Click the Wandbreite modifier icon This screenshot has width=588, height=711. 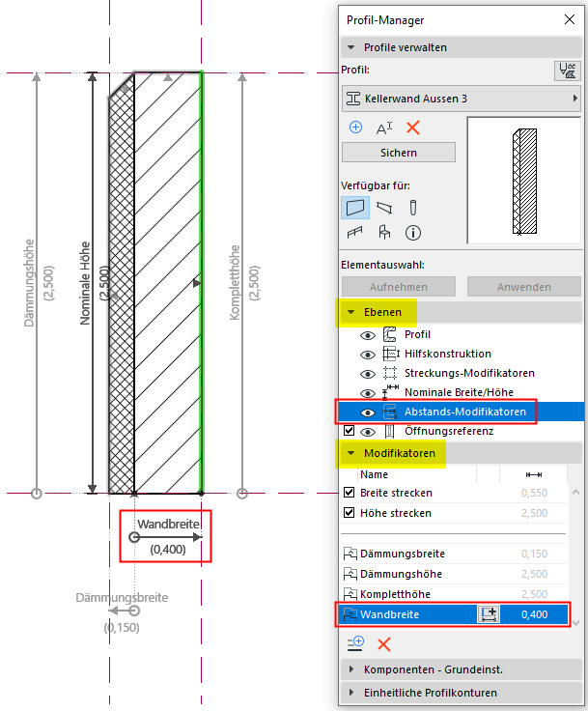coord(350,614)
